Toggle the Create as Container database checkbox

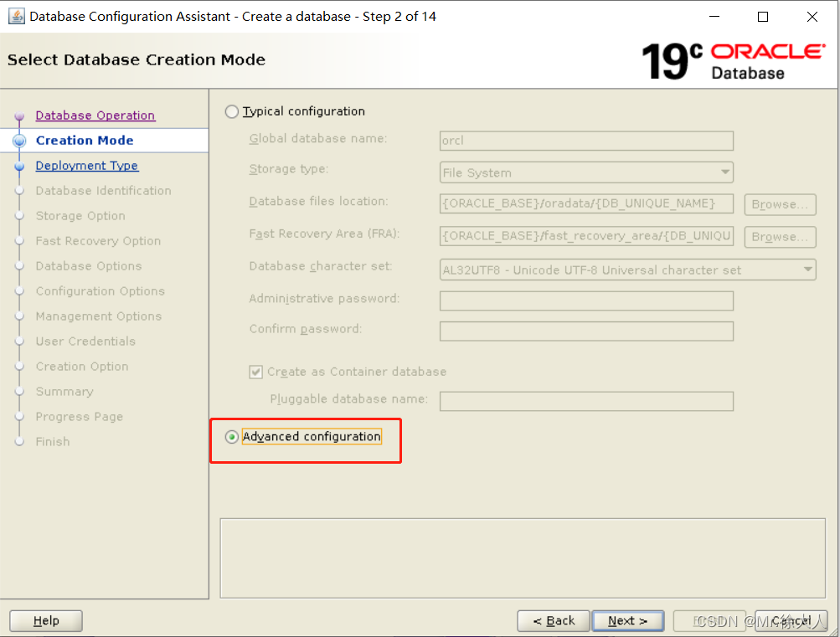pyautogui.click(x=255, y=372)
